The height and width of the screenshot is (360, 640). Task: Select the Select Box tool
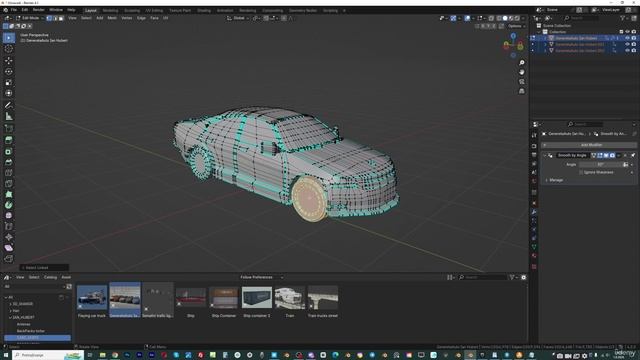click(x=9, y=38)
